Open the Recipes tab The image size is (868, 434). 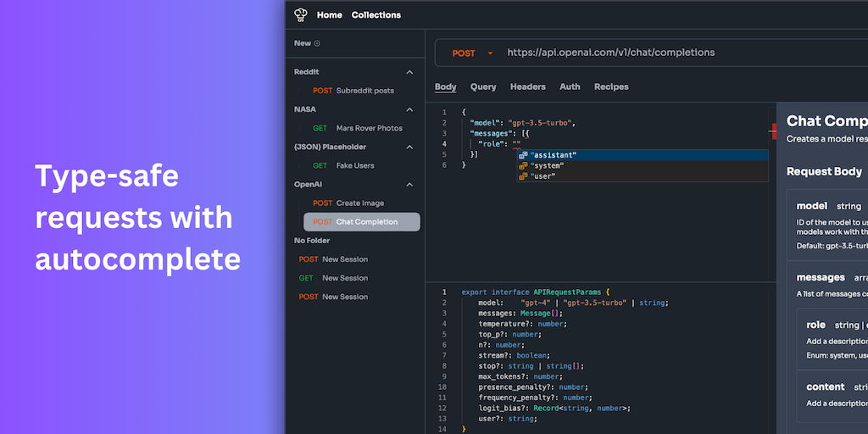[x=611, y=86]
